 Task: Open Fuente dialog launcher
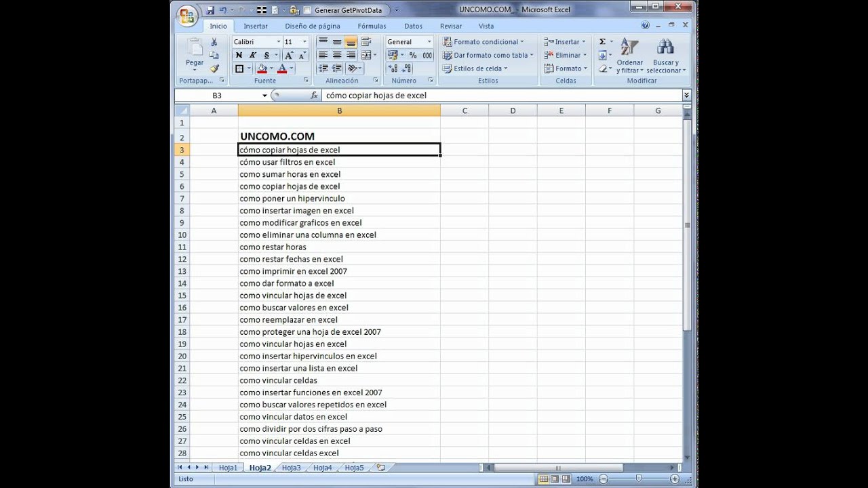[x=306, y=80]
